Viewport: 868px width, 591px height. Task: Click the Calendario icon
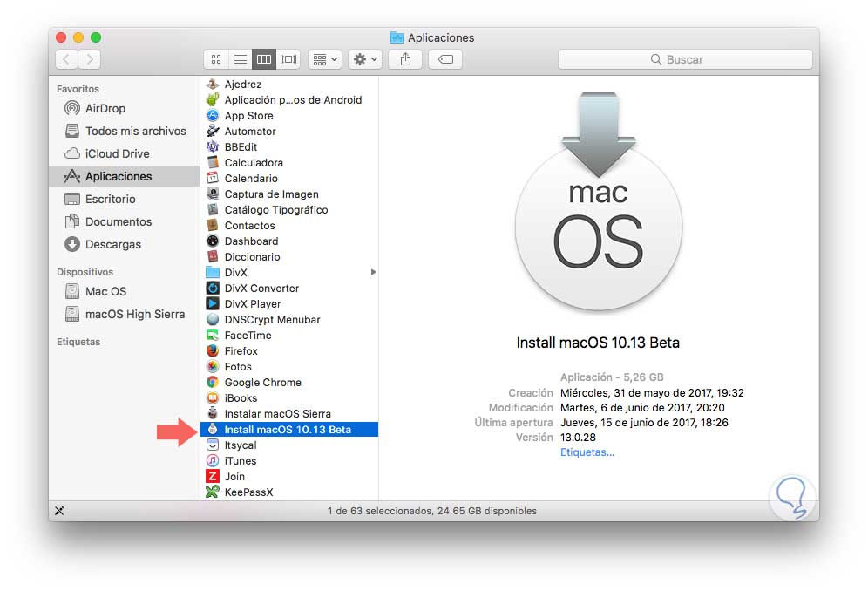click(213, 179)
